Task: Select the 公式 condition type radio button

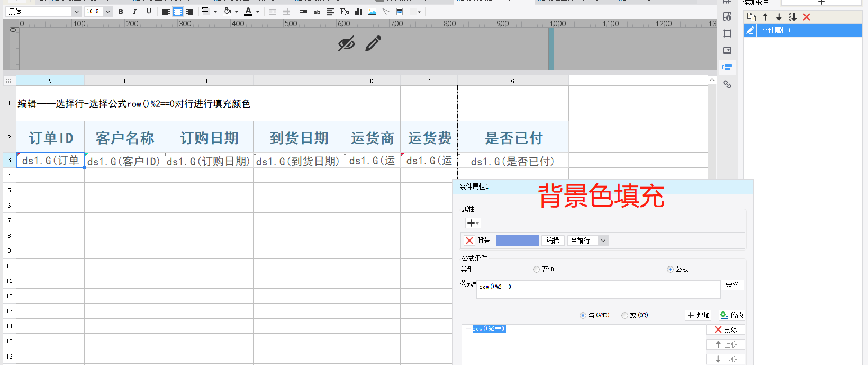Action: click(670, 270)
